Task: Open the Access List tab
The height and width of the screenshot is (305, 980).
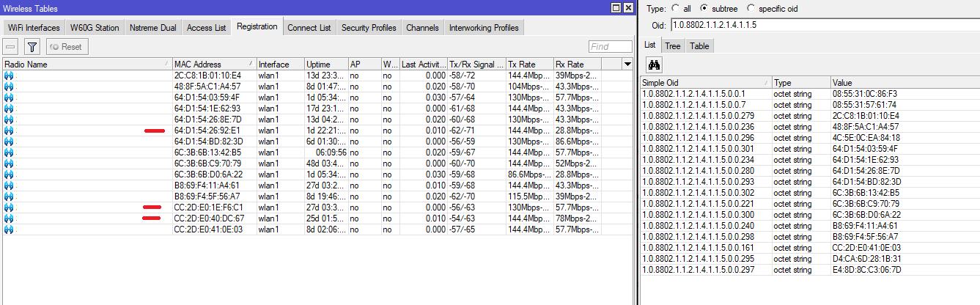Action: 206,28
